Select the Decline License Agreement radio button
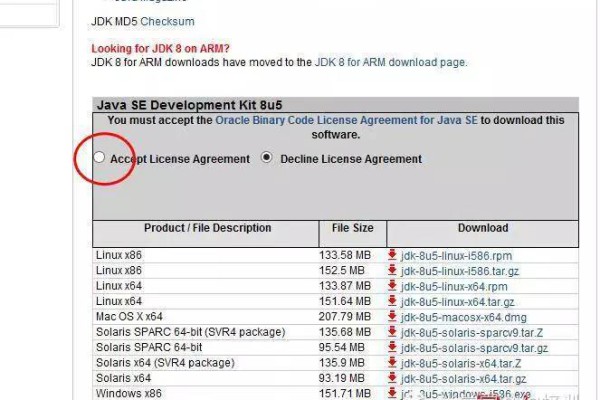Viewport: 600px width, 400px height. pos(267,157)
